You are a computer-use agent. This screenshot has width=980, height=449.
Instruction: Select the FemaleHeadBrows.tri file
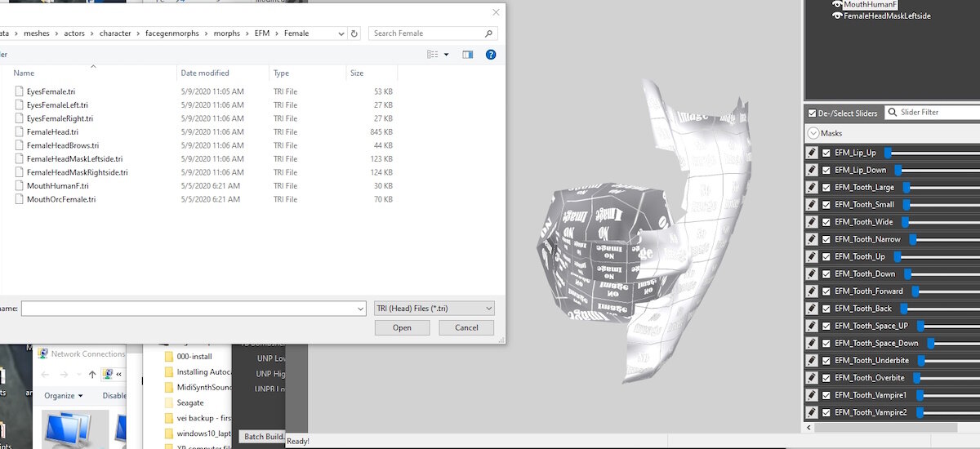[x=62, y=145]
